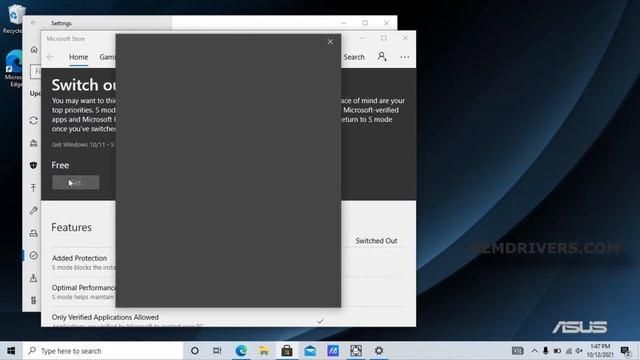640x360 pixels.
Task: Open Find my device icon in Settings sidebar
Action: coord(33,278)
